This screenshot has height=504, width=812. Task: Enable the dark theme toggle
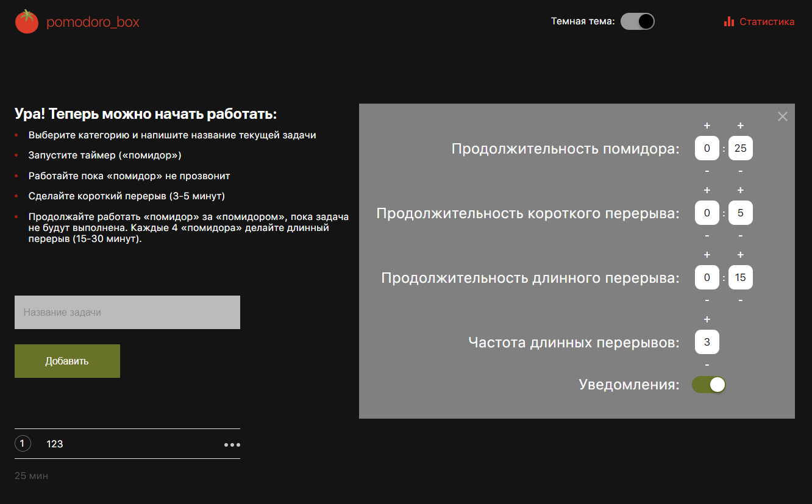[x=638, y=21]
